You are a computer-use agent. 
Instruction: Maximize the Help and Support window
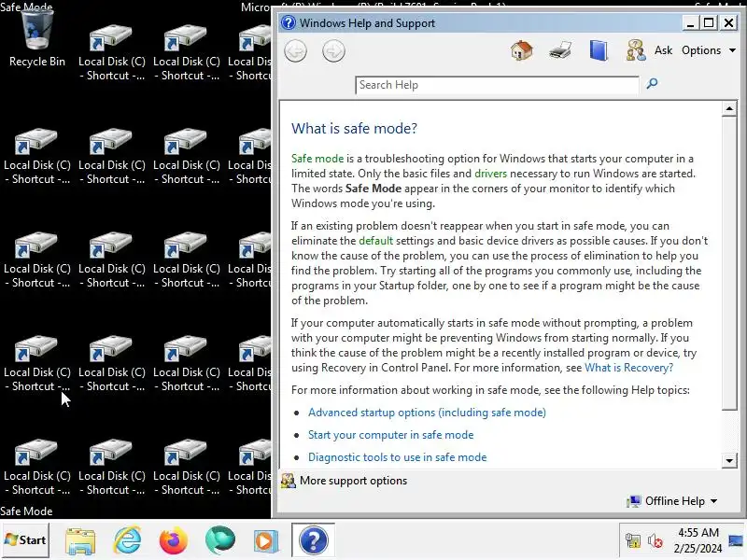coord(709,22)
